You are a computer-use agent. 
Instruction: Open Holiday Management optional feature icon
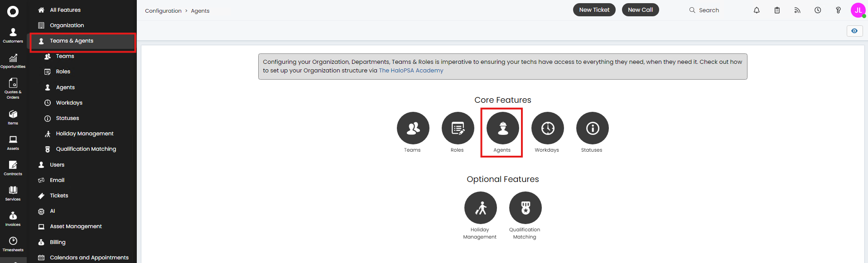pyautogui.click(x=480, y=208)
